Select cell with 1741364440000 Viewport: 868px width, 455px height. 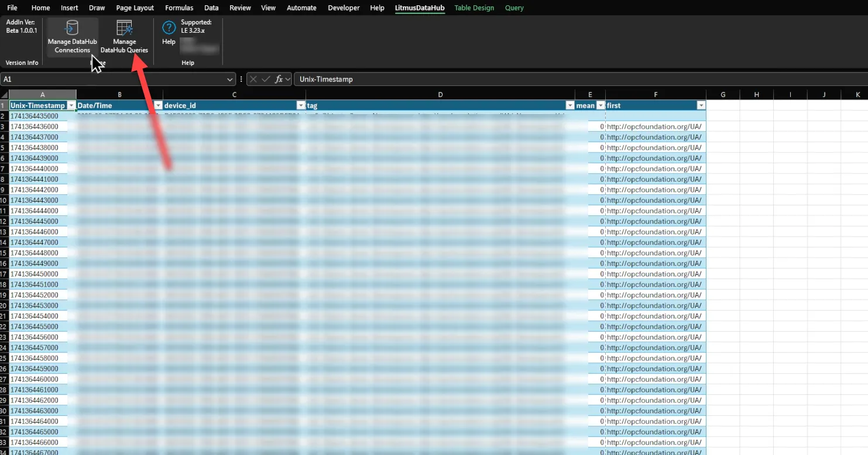pos(43,168)
